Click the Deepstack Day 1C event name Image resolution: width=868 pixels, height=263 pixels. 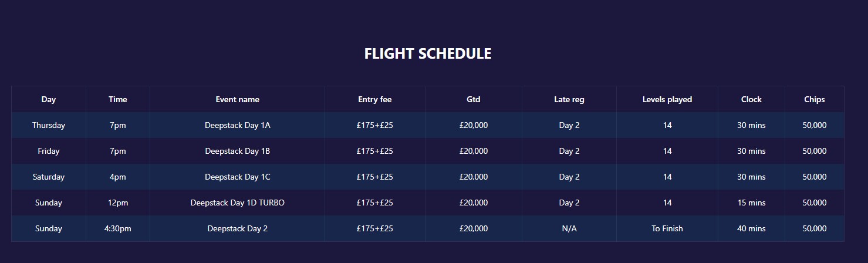point(238,177)
